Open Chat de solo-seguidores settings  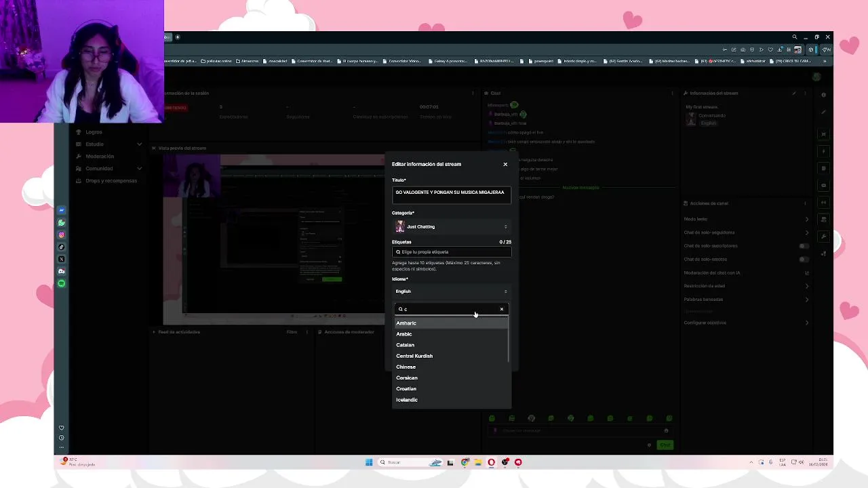[746, 232]
